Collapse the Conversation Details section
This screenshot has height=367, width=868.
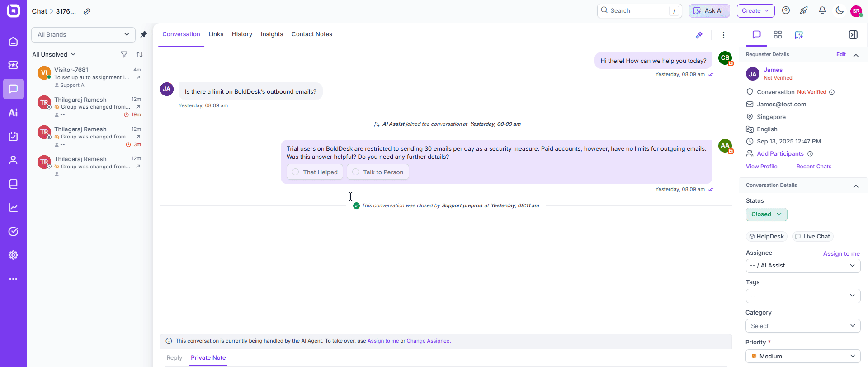point(856,186)
